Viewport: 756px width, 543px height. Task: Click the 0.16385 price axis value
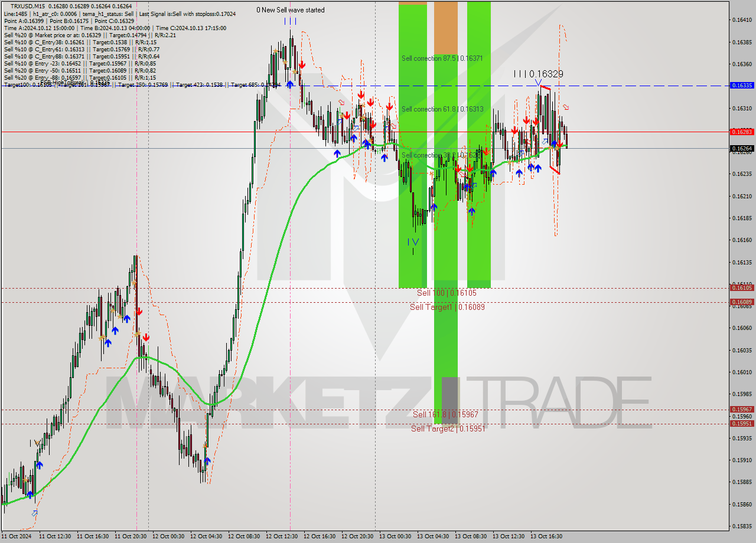point(742,42)
